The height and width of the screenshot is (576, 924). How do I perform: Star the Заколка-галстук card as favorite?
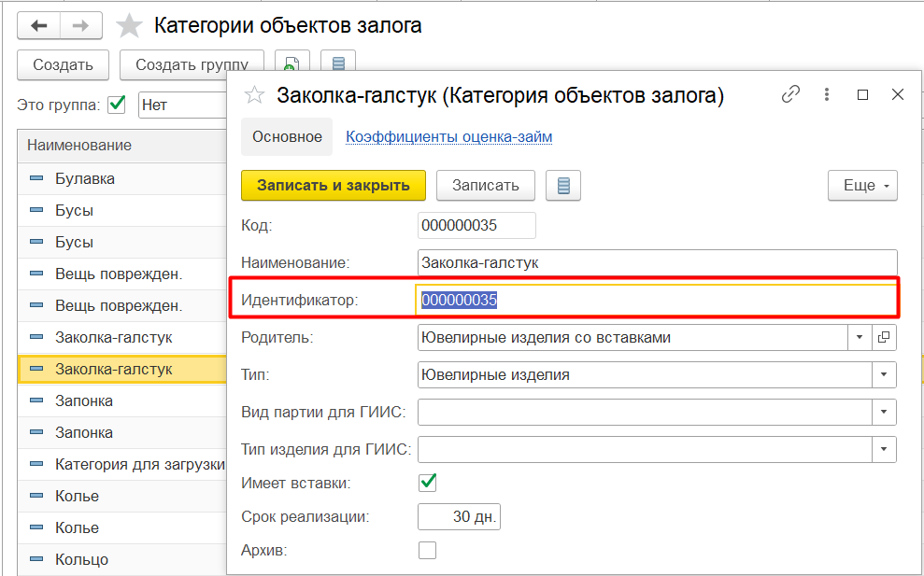click(x=254, y=95)
